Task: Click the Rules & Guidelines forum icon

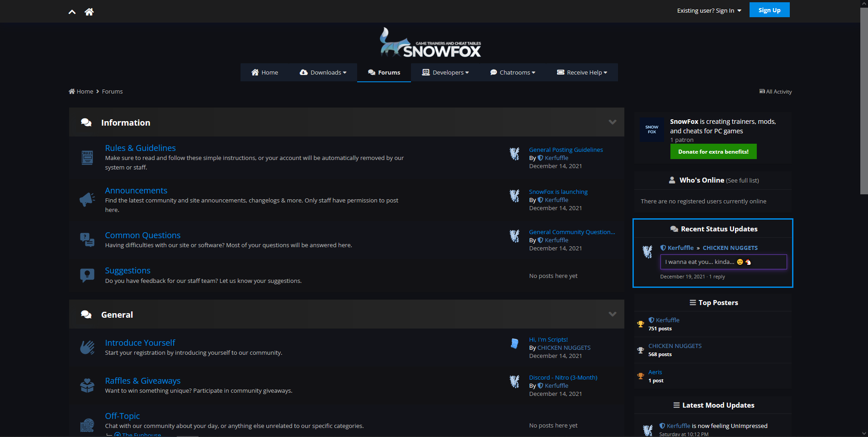Action: pos(87,157)
